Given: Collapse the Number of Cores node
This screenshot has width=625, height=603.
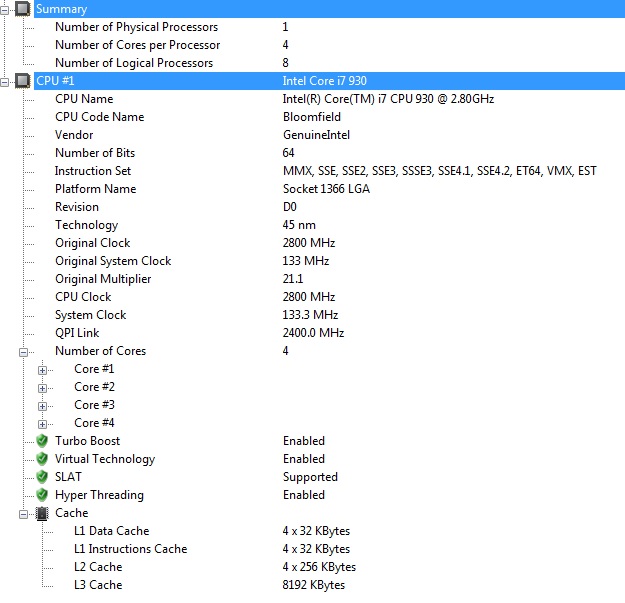Looking at the screenshot, I should pos(24,352).
